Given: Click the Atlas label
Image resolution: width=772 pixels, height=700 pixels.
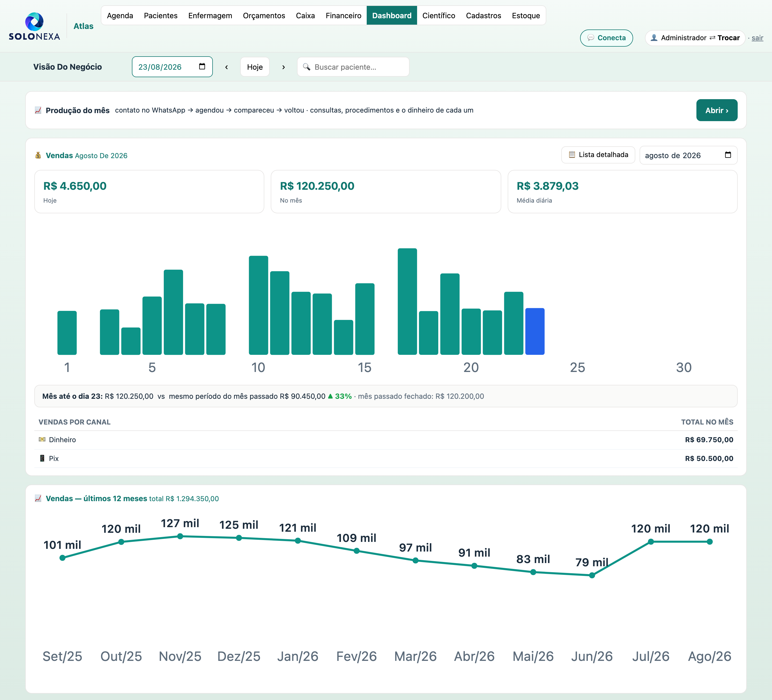Looking at the screenshot, I should (83, 26).
